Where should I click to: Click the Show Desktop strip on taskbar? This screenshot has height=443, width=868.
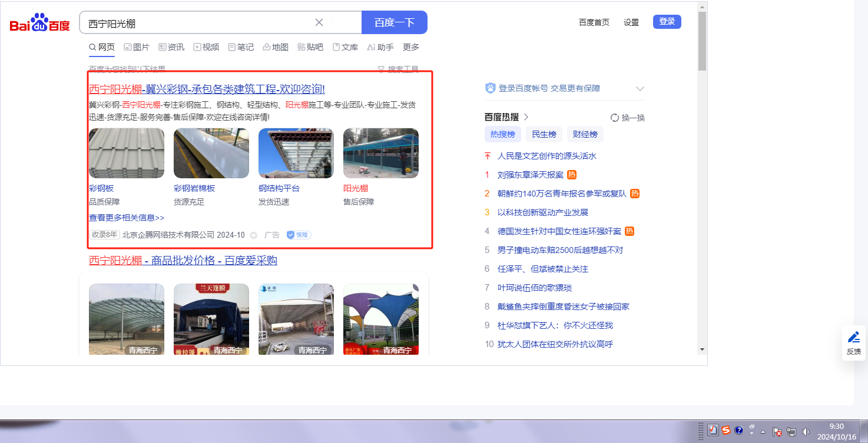click(x=864, y=431)
